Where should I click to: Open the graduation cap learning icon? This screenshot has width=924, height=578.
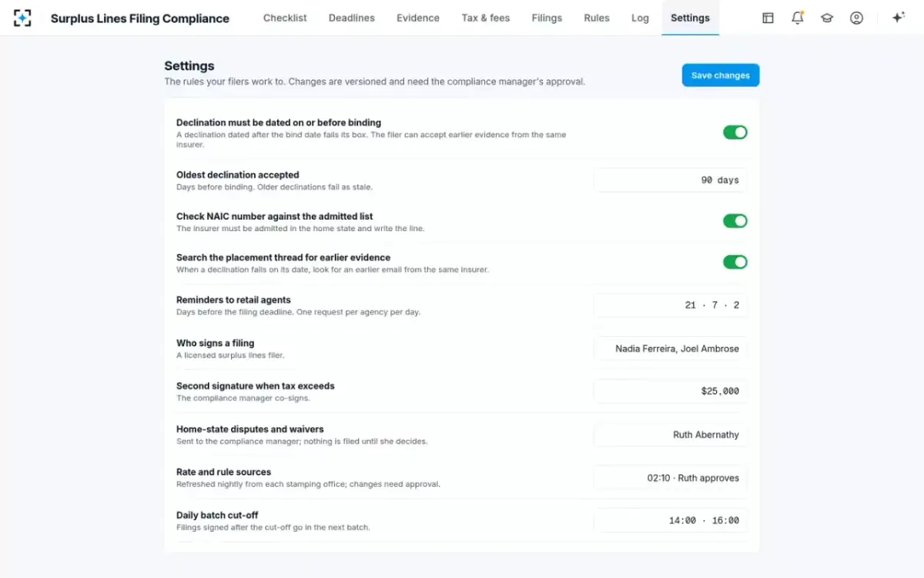(827, 18)
